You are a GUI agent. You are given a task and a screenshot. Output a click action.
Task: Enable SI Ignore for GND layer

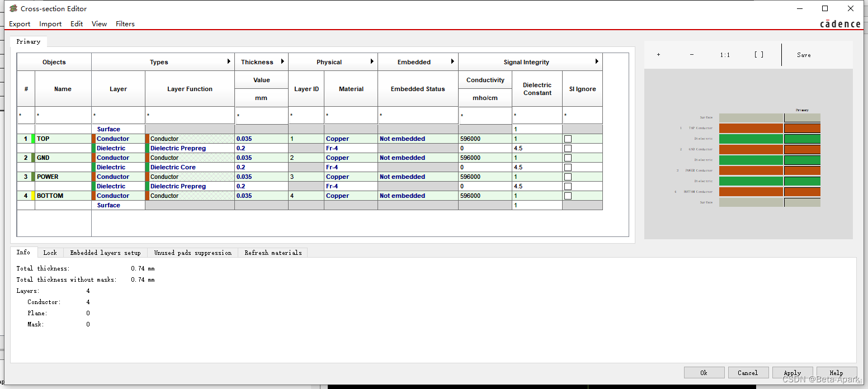tap(568, 158)
